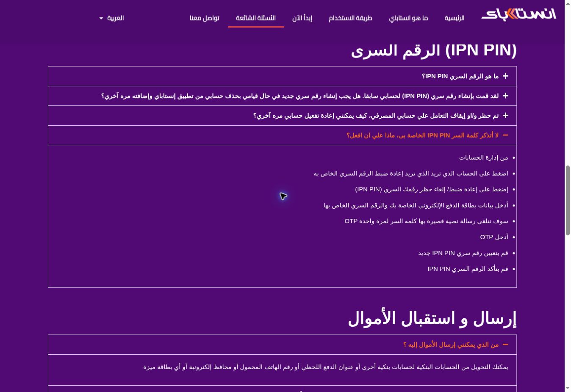Click the InstaPay logo in the header

click(518, 14)
